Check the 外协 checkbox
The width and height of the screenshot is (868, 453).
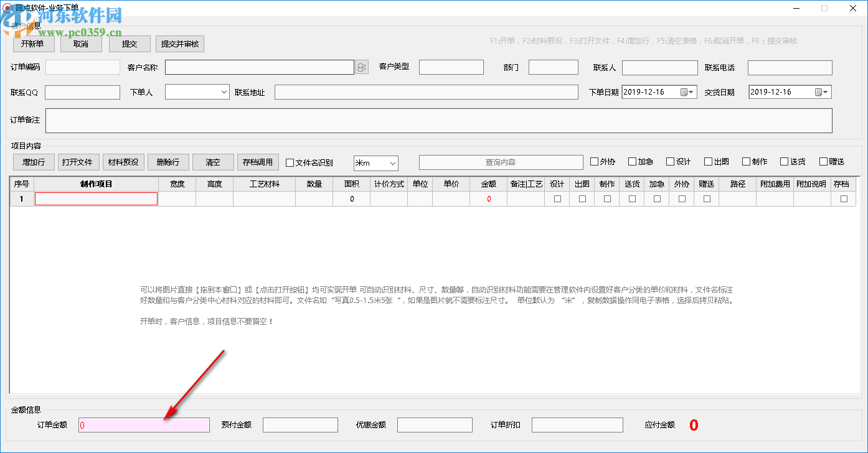click(594, 161)
